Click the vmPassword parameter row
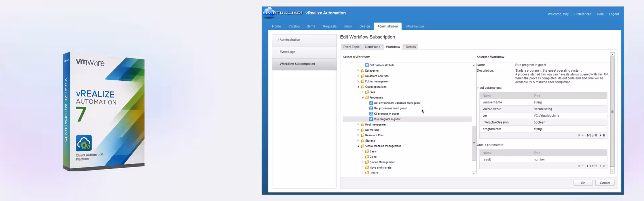This screenshot has width=644, height=201. coord(543,109)
